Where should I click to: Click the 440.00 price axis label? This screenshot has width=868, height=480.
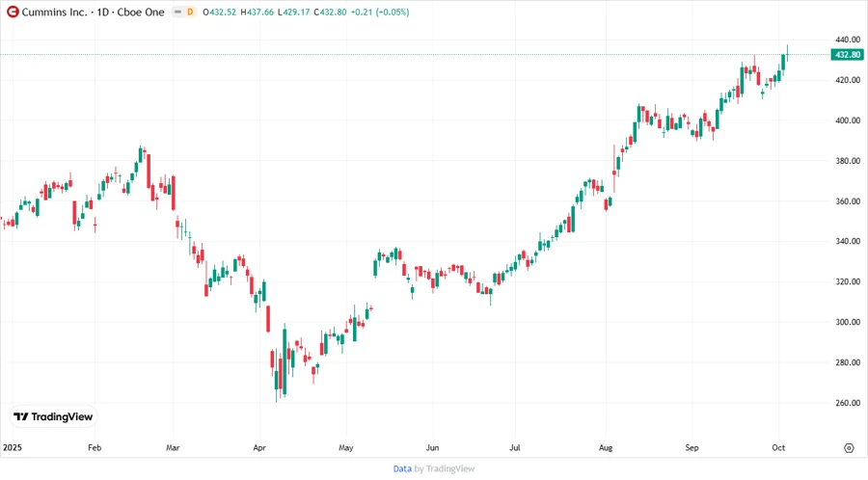pyautogui.click(x=848, y=40)
